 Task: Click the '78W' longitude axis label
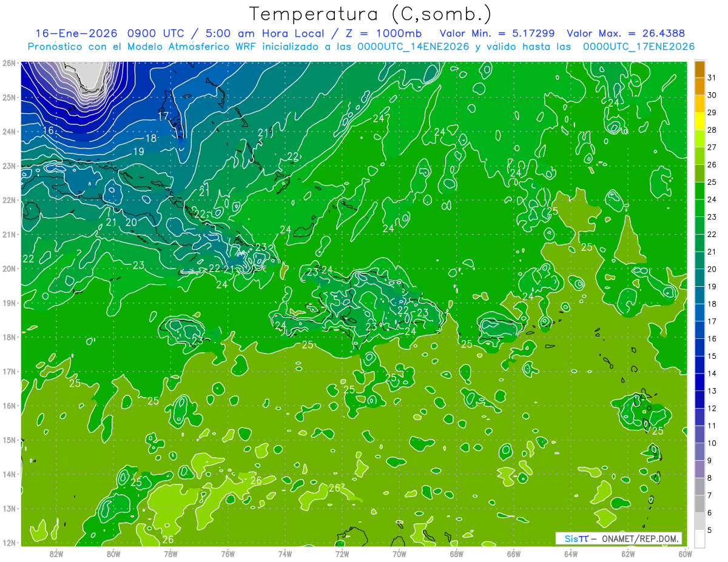tap(170, 554)
